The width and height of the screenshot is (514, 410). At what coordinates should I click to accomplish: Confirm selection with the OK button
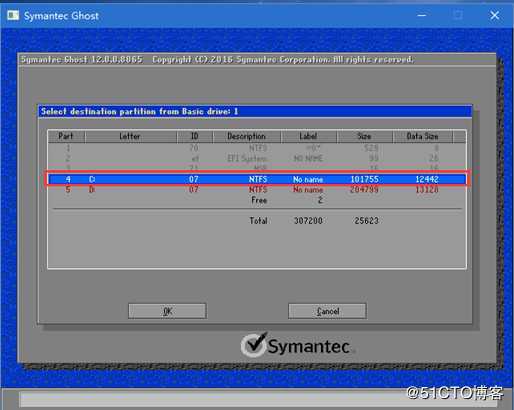[x=167, y=311]
